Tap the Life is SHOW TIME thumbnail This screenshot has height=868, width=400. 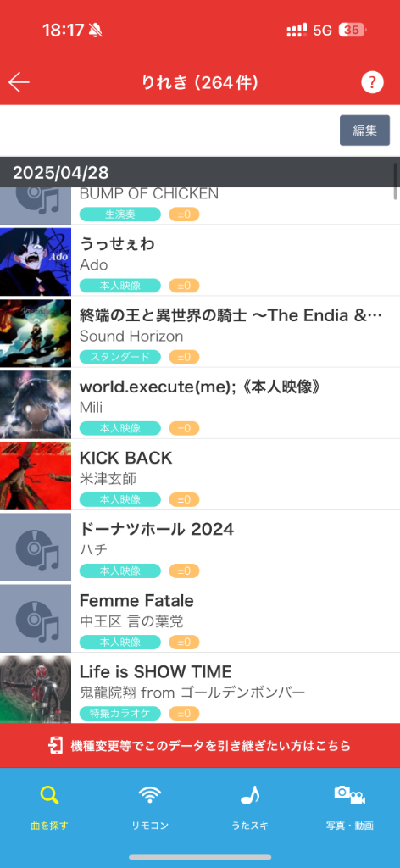[x=36, y=690]
